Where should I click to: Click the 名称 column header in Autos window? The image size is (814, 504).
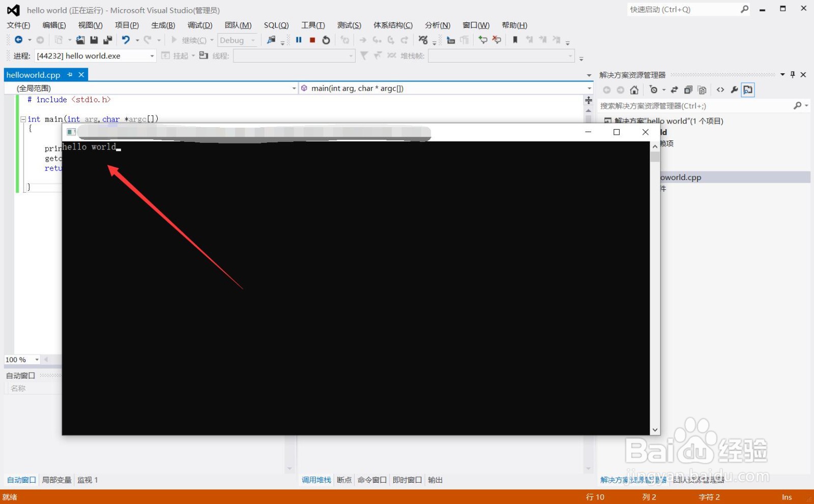point(18,388)
